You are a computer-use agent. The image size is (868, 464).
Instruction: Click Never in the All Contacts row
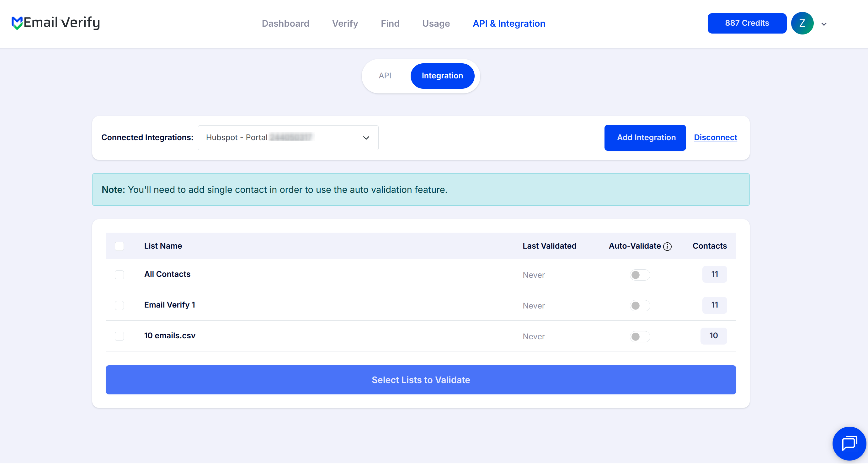[x=533, y=275]
